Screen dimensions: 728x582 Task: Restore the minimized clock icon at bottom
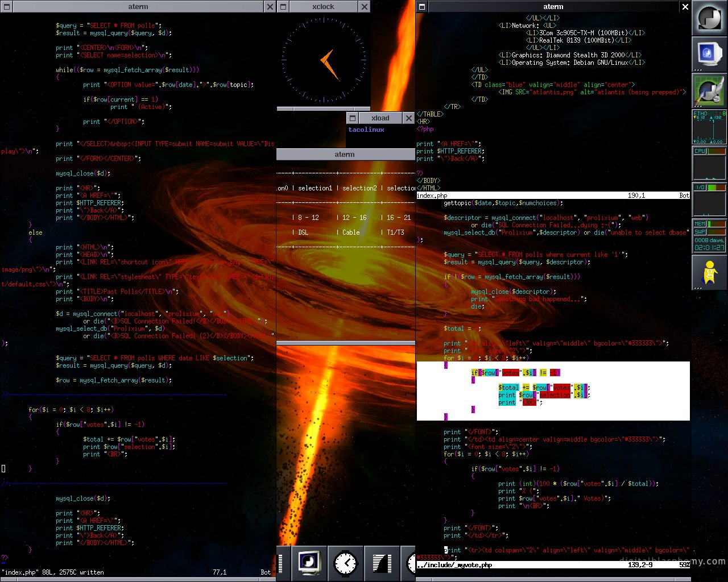[x=346, y=563]
